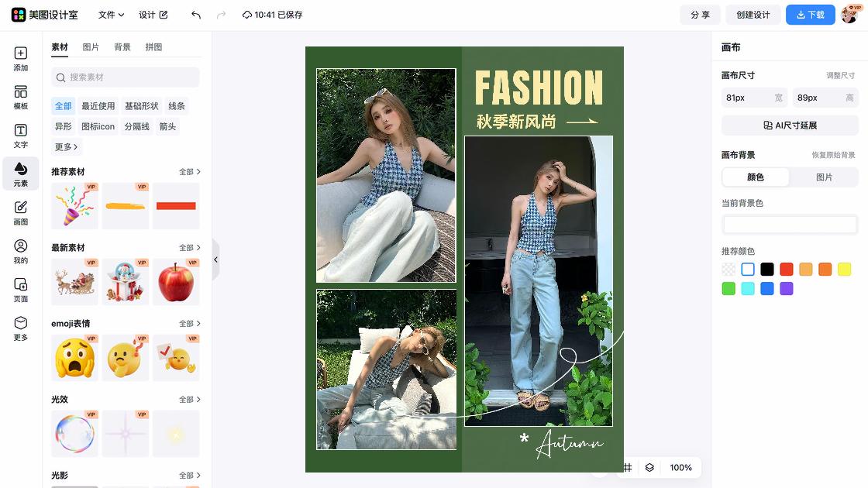This screenshot has width=868, height=488.
Task: Expand 全部 for 光影 section
Action: [x=189, y=475]
